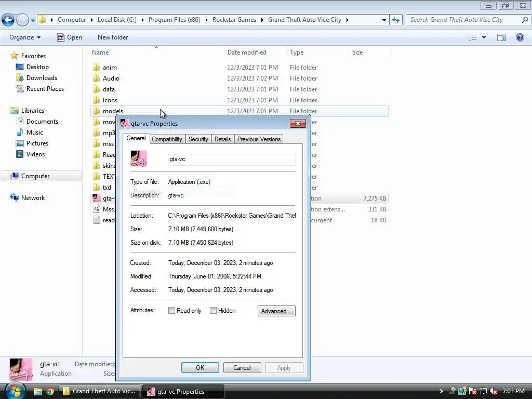Open the Pictures library
532x399 pixels.
tap(37, 143)
